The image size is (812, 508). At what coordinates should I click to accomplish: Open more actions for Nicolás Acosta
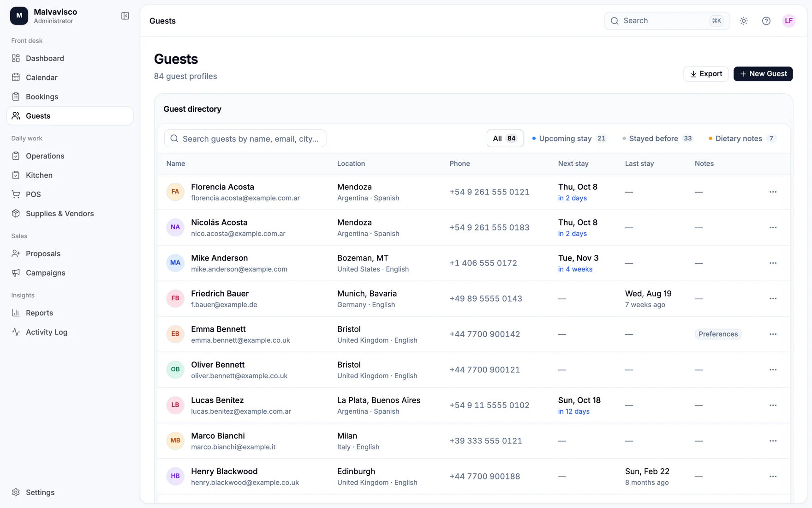(x=773, y=228)
